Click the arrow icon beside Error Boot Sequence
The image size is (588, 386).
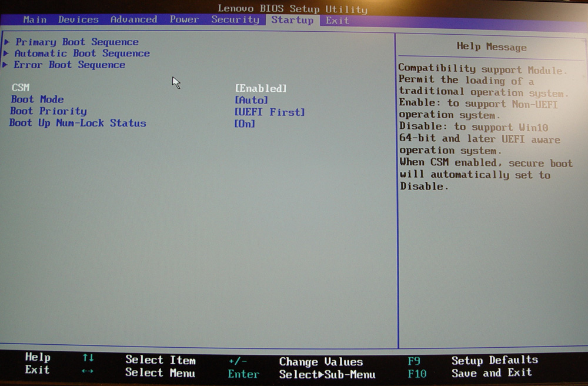tap(6, 65)
